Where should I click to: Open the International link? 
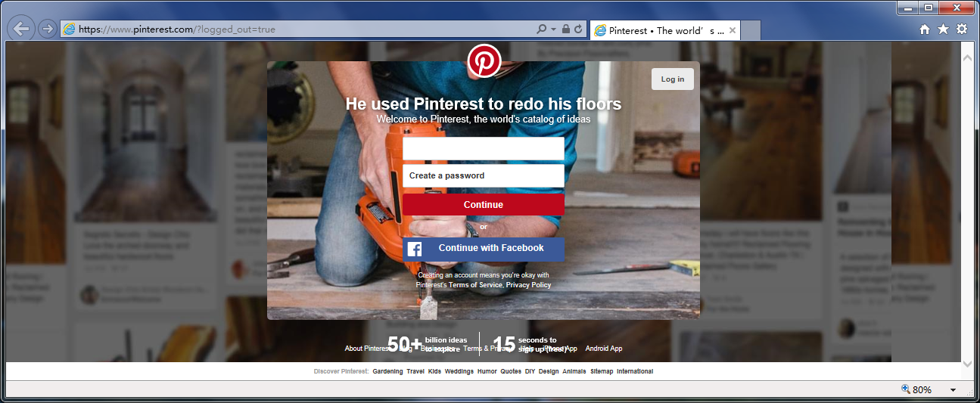pos(635,372)
